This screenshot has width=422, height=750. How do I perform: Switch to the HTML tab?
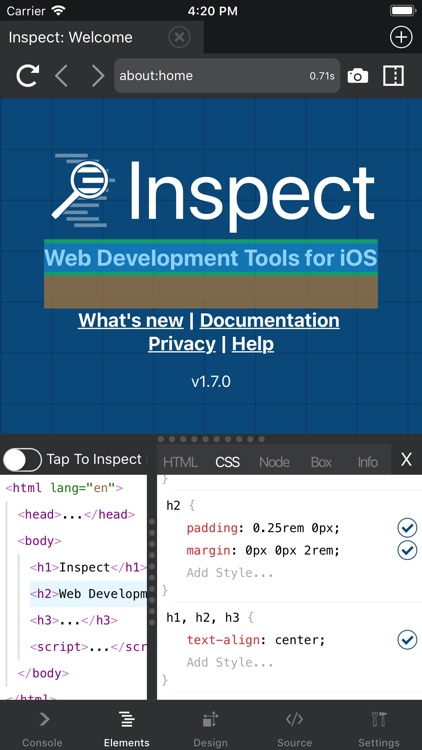point(180,462)
